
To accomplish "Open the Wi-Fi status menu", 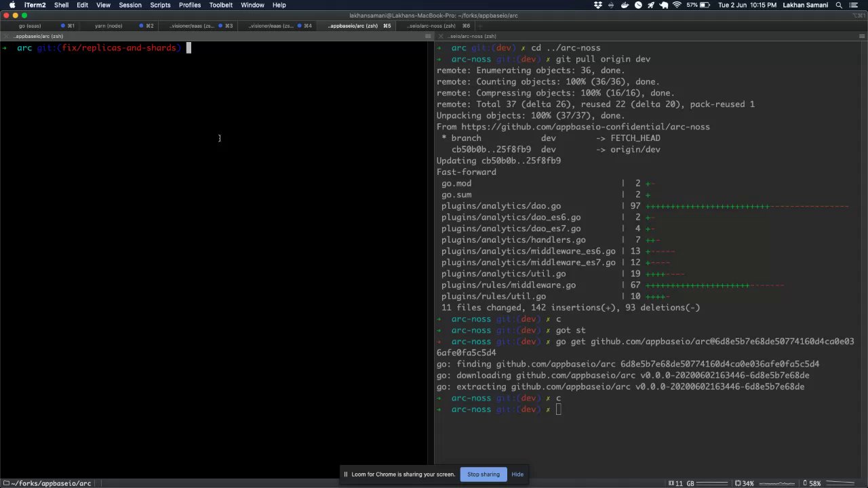I will coord(677,5).
